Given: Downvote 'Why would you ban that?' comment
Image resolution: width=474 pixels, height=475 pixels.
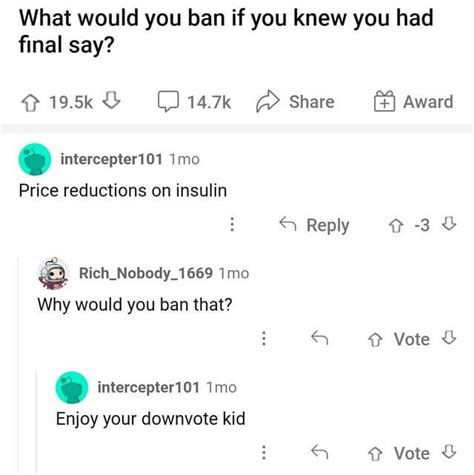Looking at the screenshot, I should tap(449, 338).
